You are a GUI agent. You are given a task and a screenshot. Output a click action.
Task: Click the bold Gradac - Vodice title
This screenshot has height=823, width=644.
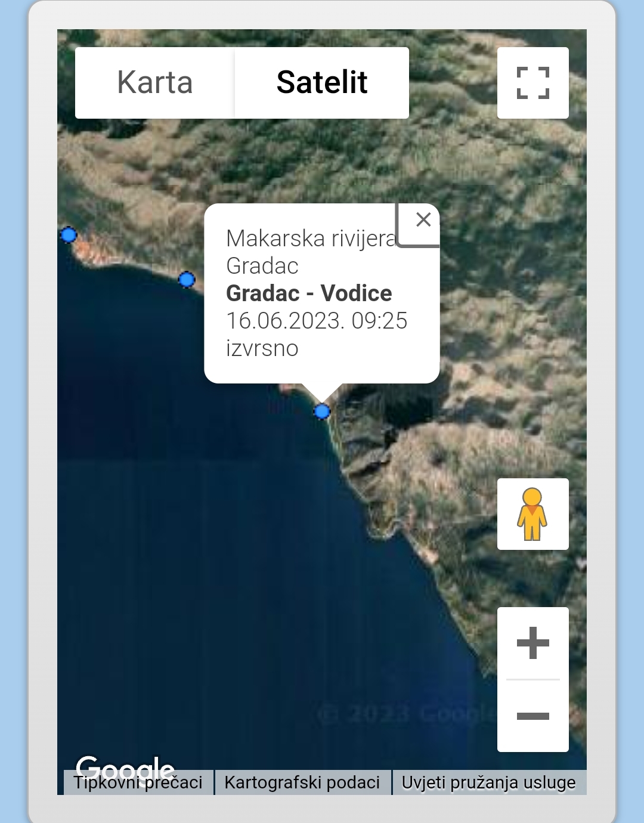(309, 293)
